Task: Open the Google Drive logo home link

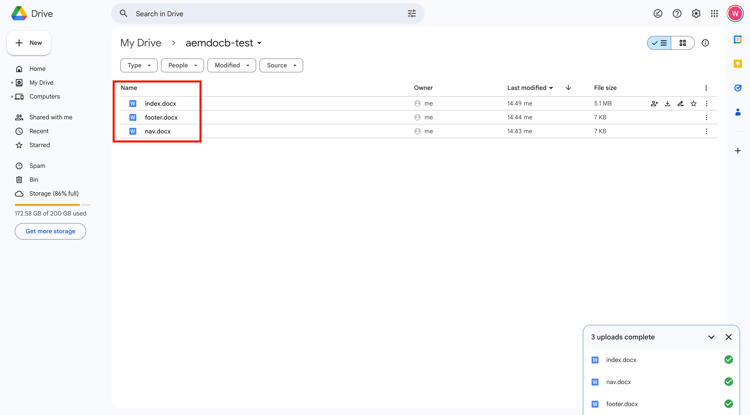Action: [32, 13]
